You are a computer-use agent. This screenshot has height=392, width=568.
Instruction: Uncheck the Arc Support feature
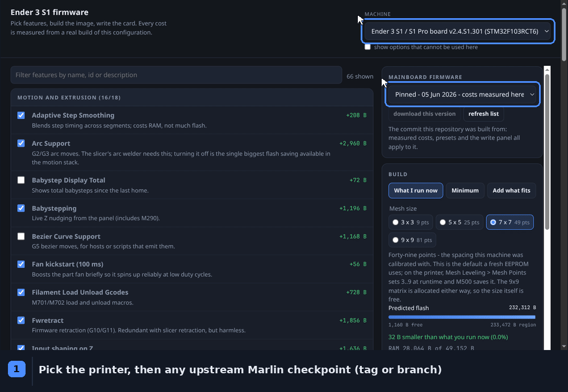point(21,144)
